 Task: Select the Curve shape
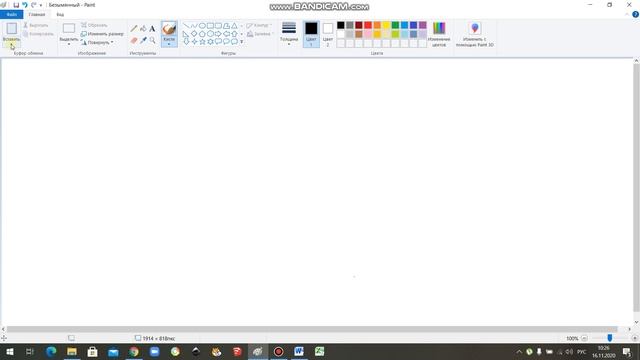194,26
